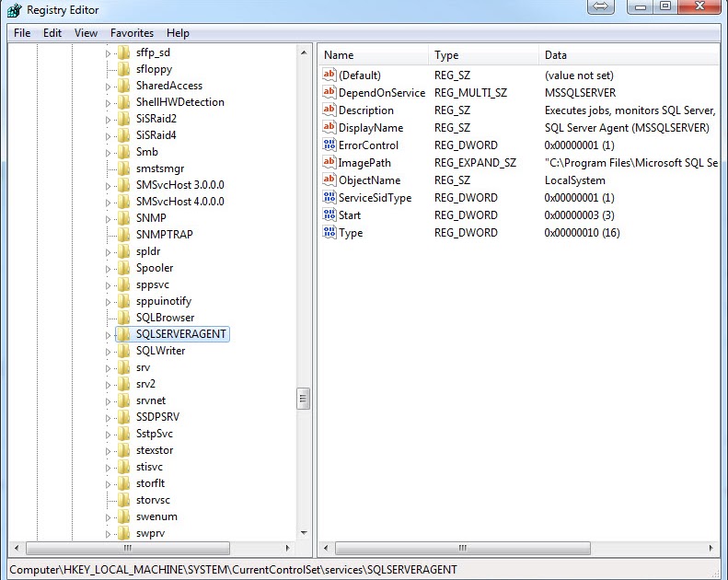Expand the SMSvcHost 4.0.0.0 key
Viewport: 728px width, 580px height.
[x=108, y=203]
